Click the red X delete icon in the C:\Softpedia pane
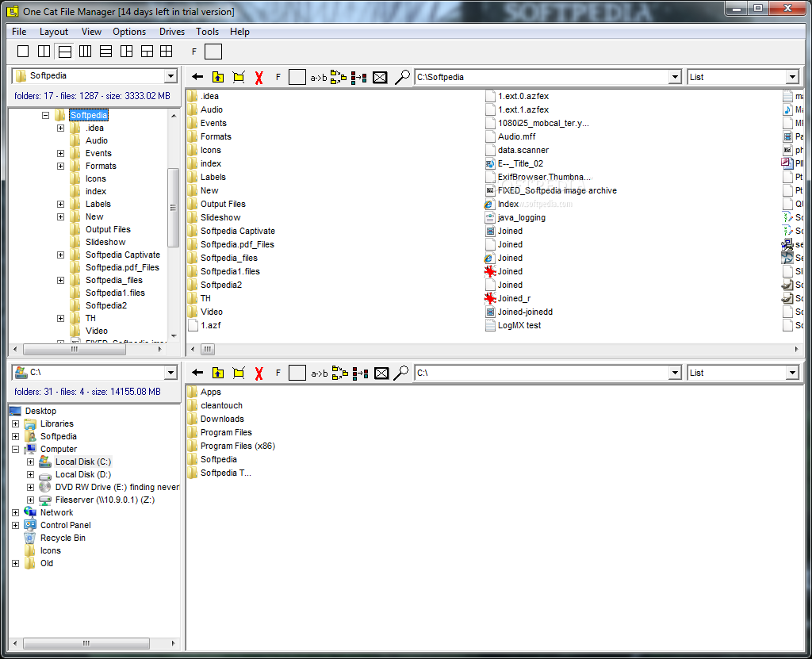The image size is (812, 659). [259, 78]
